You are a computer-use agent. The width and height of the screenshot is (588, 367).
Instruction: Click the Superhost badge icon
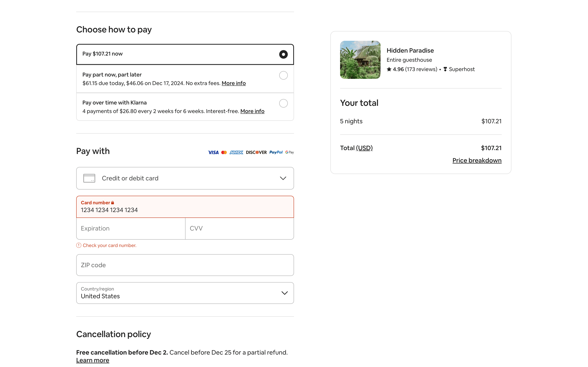click(x=445, y=69)
